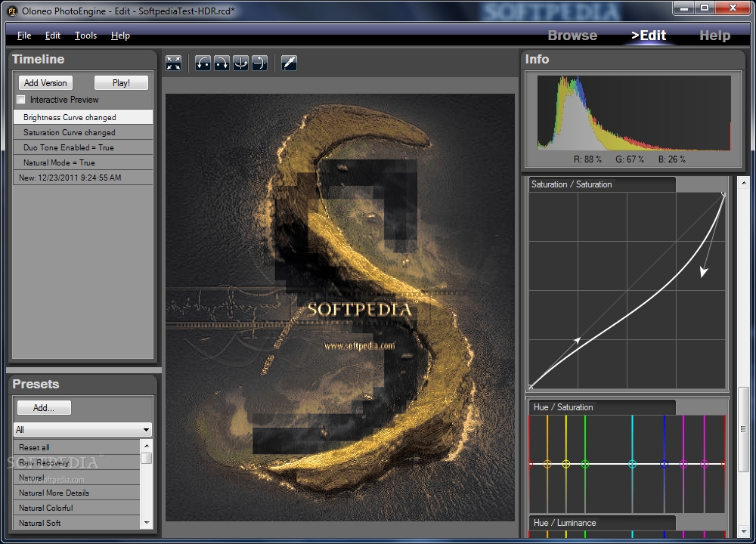Screen dimensions: 756x544
Task: Click the 'G: 67 %' readout
Action: 630,159
